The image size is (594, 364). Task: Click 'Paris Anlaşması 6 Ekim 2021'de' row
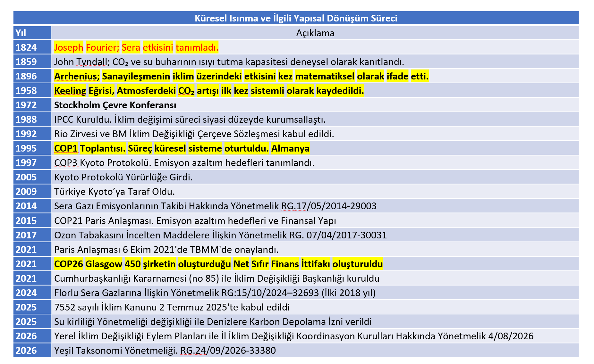tap(315, 249)
